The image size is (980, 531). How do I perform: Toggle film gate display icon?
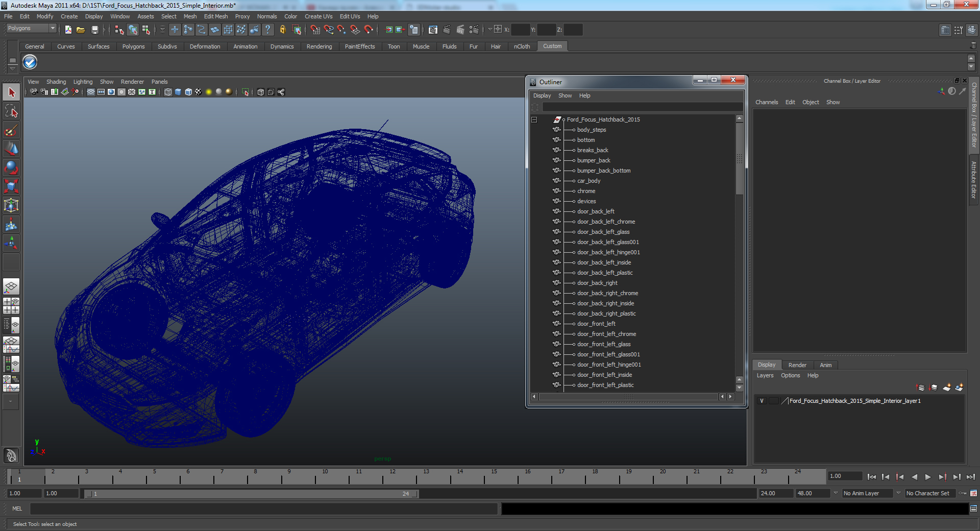click(101, 92)
